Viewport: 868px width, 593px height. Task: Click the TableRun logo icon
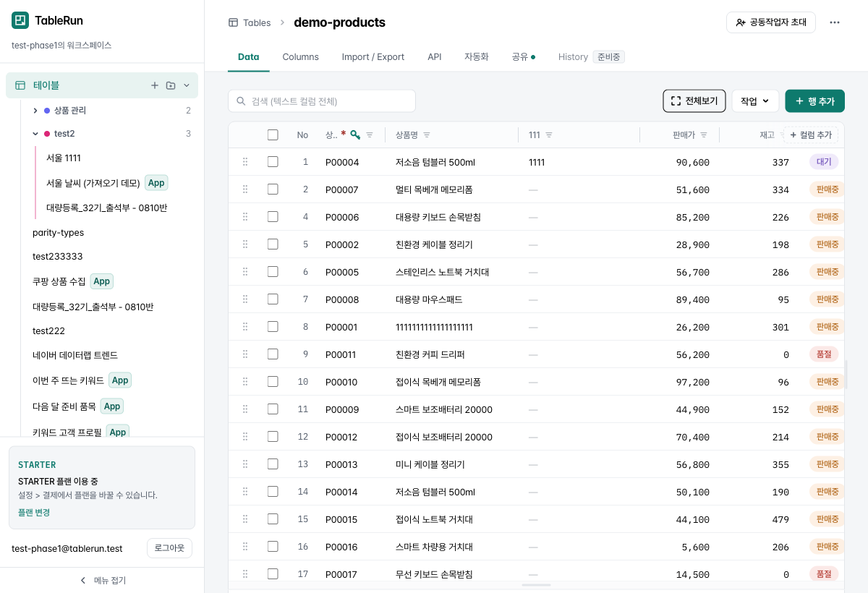click(20, 20)
